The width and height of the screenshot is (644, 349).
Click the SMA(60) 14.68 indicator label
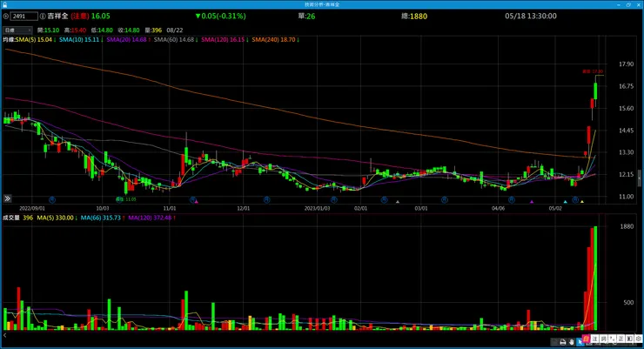[x=176, y=40]
